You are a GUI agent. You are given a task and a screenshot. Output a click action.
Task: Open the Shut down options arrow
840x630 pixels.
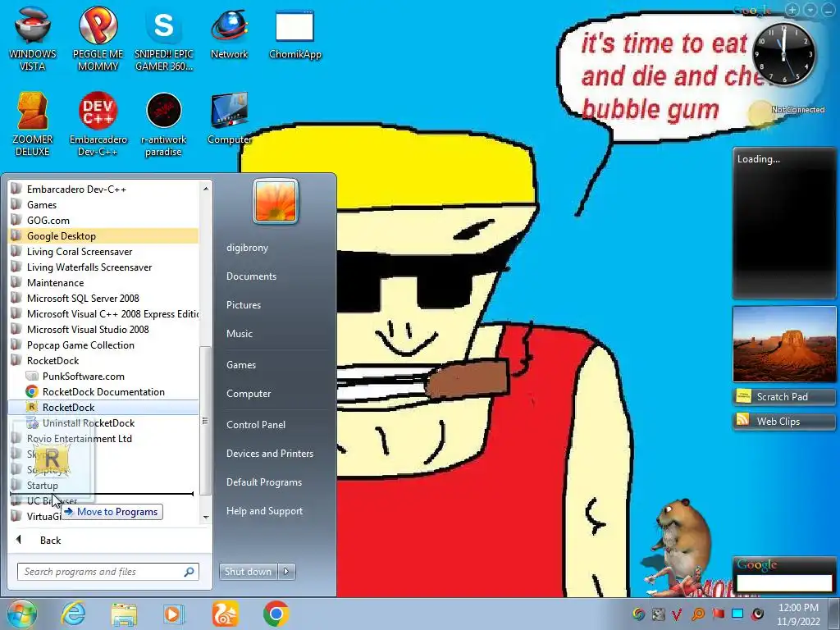tap(286, 572)
